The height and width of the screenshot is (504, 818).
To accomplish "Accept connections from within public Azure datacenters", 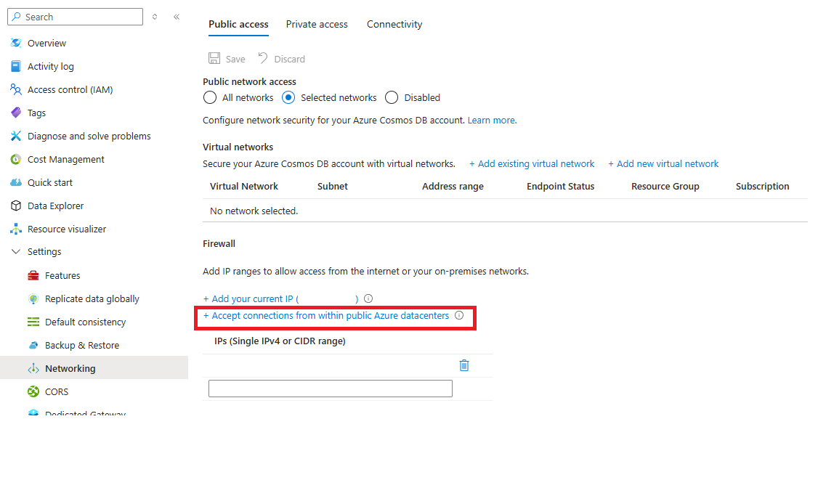I will click(x=327, y=315).
